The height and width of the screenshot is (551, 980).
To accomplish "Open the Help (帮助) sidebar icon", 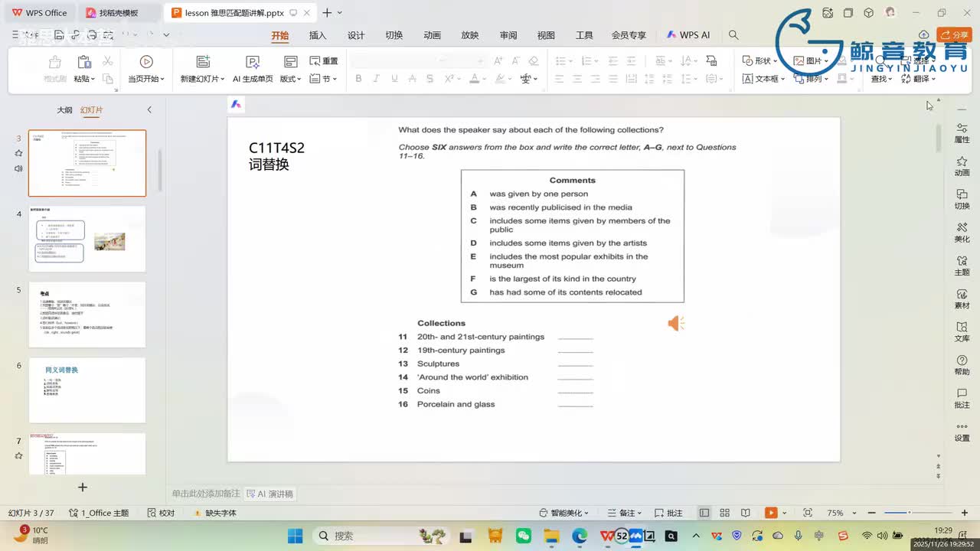I will 962,365.
